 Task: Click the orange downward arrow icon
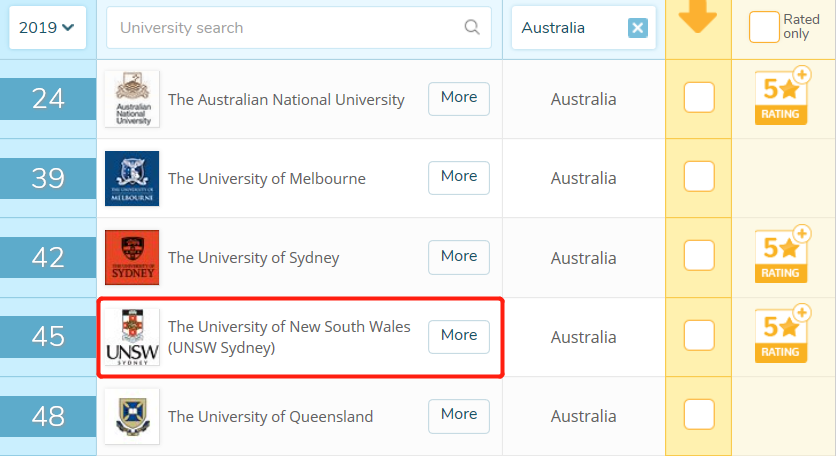[697, 16]
